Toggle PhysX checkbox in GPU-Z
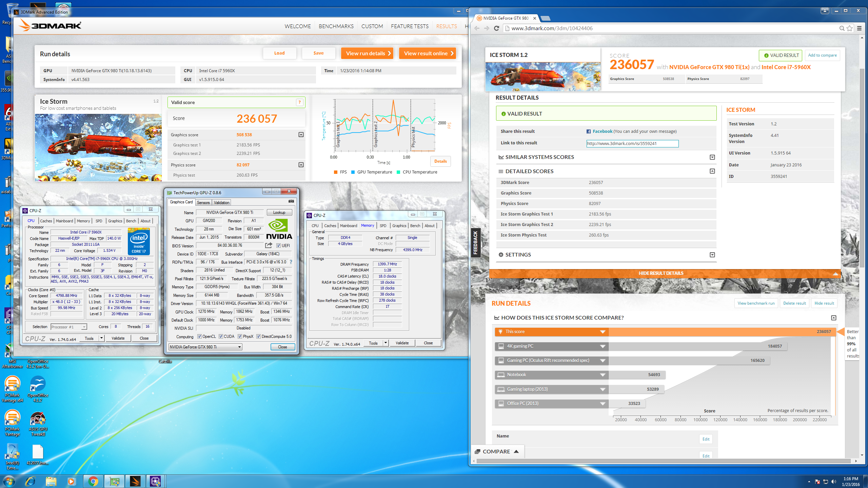Viewport: 868px width, 488px height. tap(240, 337)
